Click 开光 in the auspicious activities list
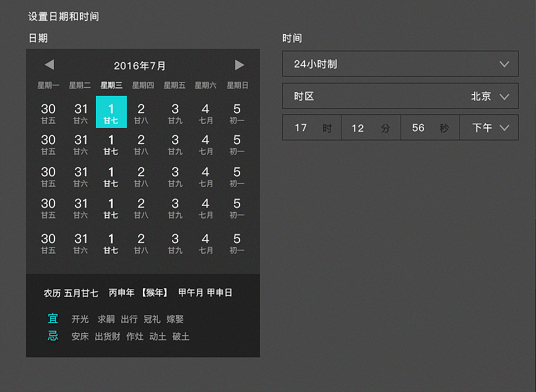Image resolution: width=536 pixels, height=392 pixels. click(x=80, y=319)
